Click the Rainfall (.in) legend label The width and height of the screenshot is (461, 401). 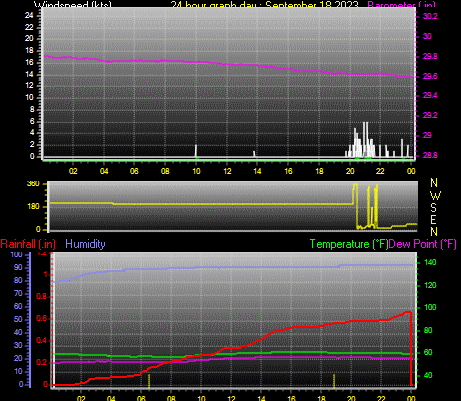(x=28, y=244)
